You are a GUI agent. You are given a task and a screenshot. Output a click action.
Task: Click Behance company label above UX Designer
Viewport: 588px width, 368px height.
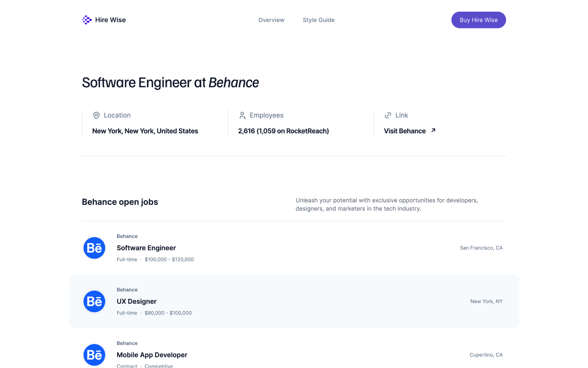[x=127, y=290]
